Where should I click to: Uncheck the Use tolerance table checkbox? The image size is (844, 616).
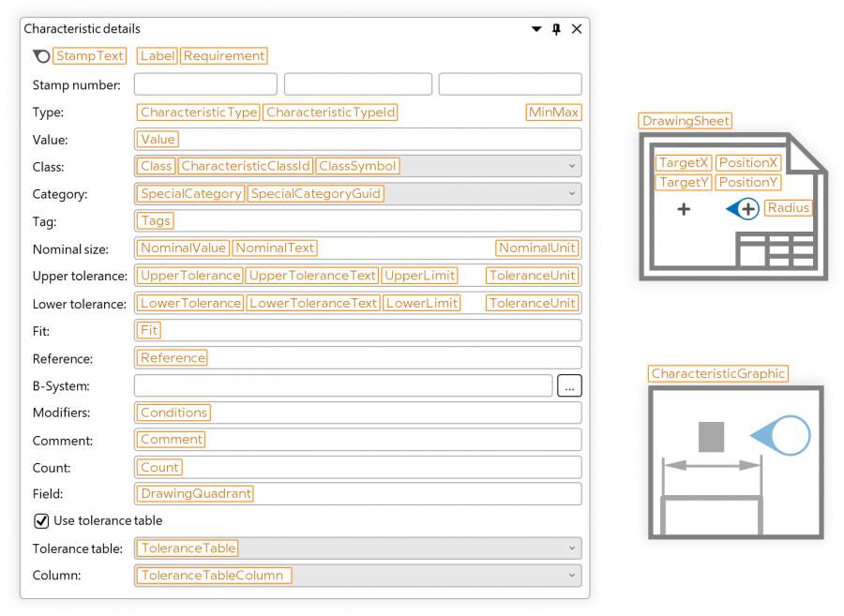41,520
